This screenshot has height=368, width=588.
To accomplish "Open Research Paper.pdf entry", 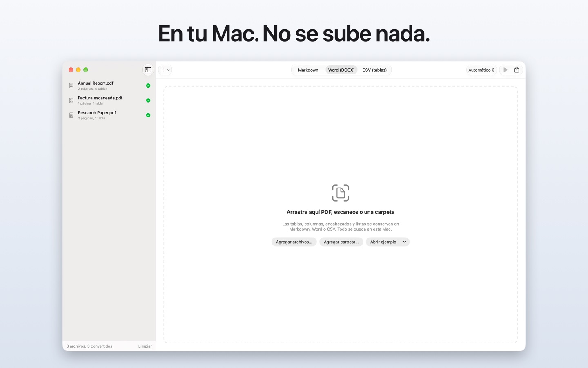I will (x=109, y=115).
